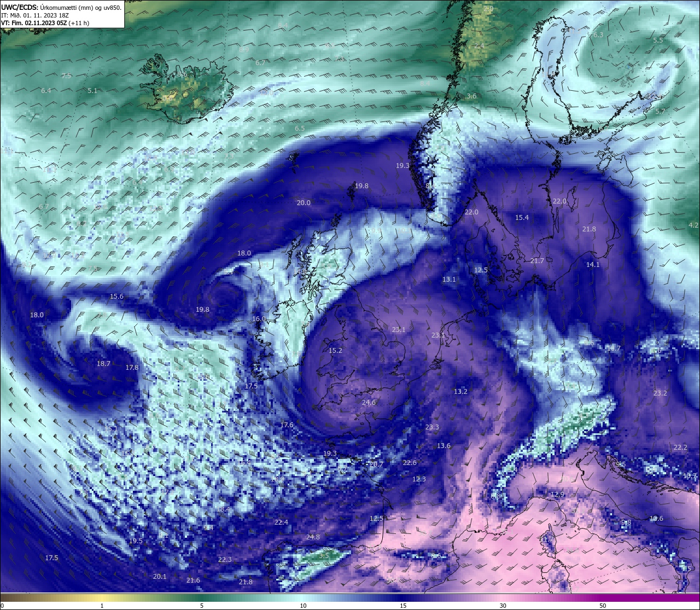Click the map value '15.2'
The width and height of the screenshot is (700, 610).
click(335, 350)
